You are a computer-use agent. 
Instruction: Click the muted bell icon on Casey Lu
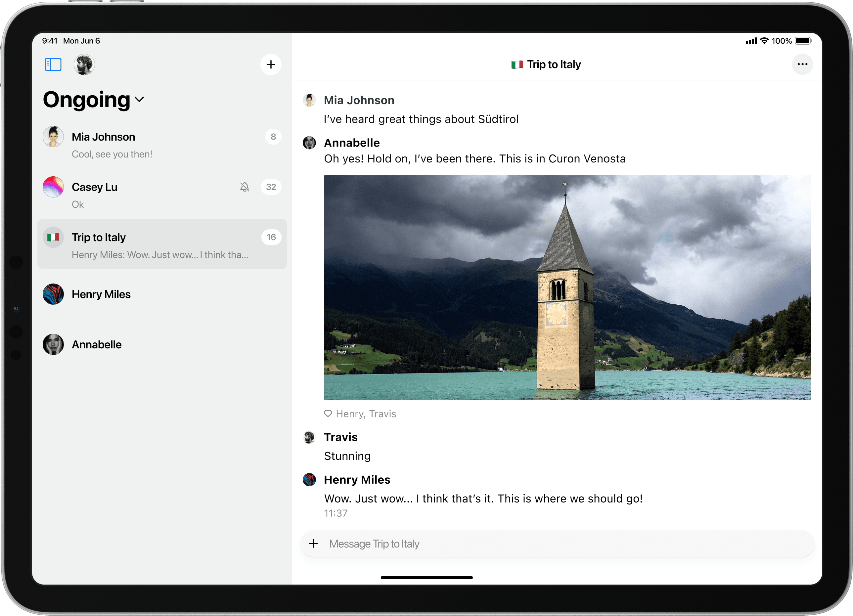(245, 187)
